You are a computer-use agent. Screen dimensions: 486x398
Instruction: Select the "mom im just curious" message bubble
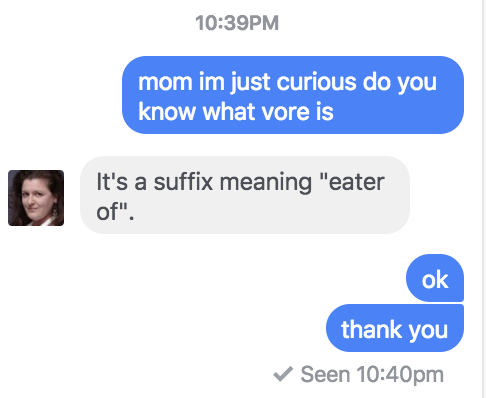(x=293, y=95)
